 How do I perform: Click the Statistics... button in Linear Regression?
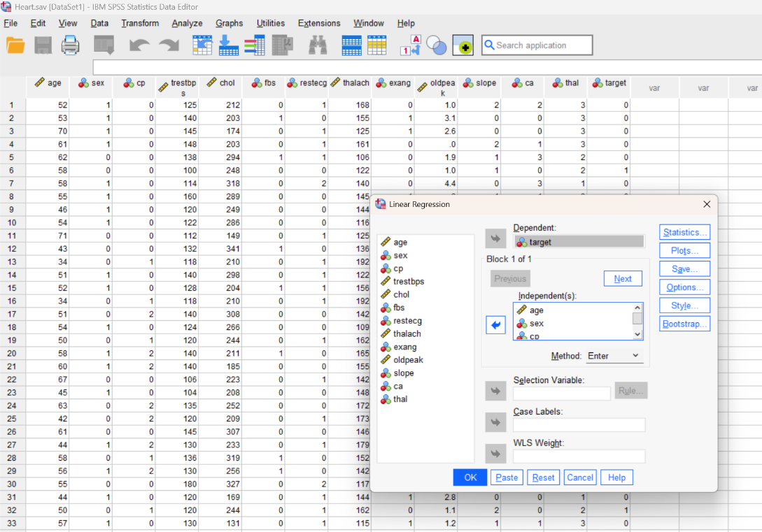pyautogui.click(x=685, y=233)
